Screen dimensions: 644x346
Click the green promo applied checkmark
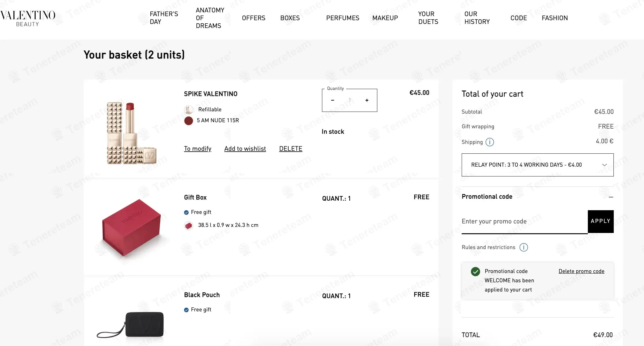[x=476, y=272]
